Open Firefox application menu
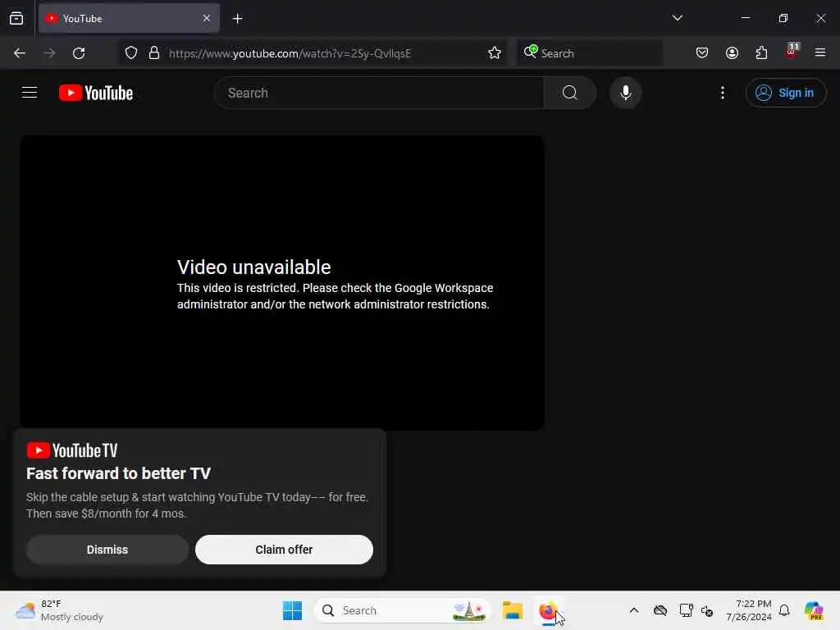 pos(820,53)
